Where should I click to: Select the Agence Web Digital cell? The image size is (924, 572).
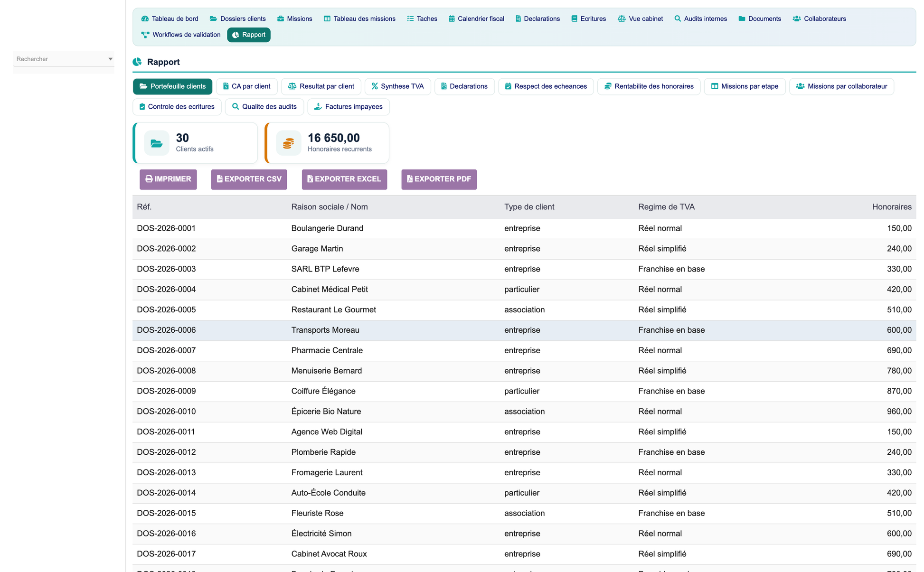click(327, 432)
